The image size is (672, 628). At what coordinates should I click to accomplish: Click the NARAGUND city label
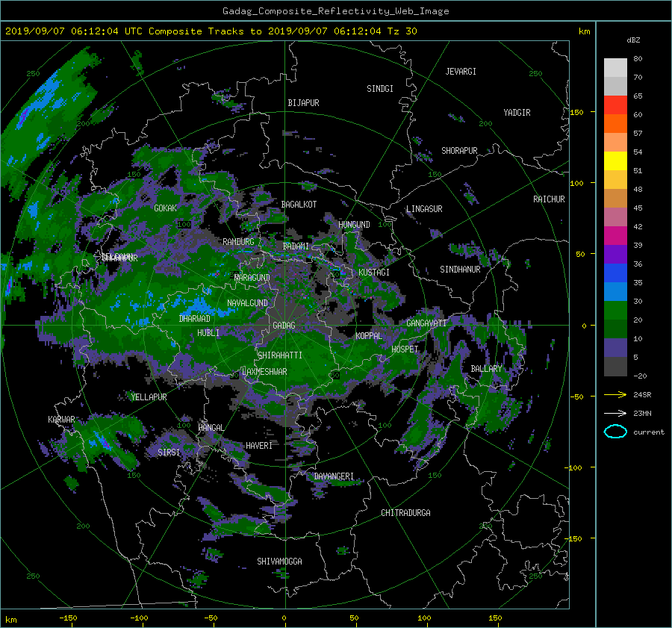pyautogui.click(x=252, y=278)
